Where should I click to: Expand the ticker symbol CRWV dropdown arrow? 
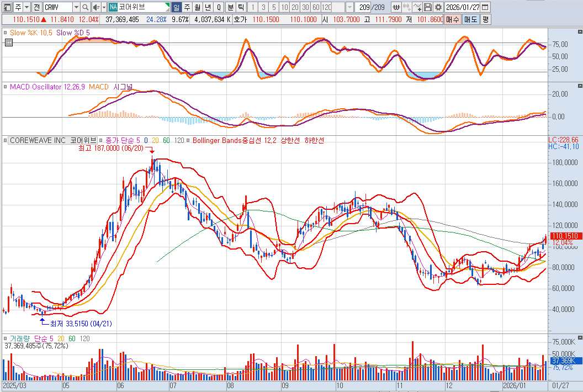pos(76,7)
